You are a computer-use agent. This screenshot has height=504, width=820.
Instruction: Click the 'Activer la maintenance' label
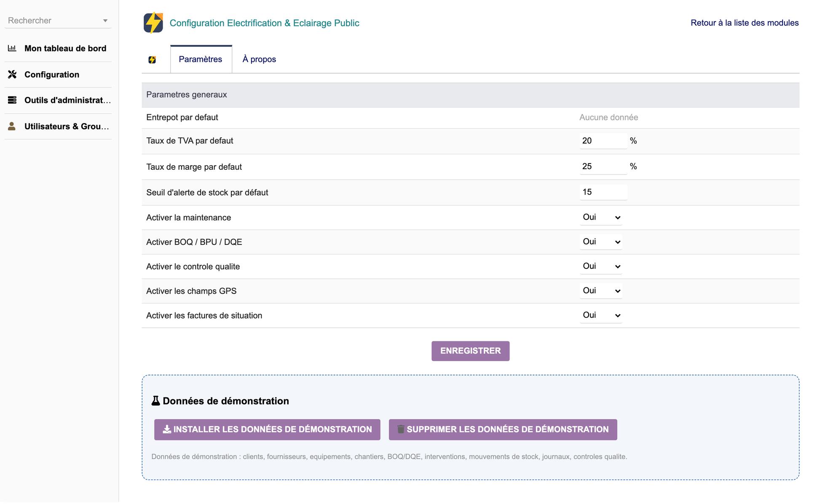point(188,217)
